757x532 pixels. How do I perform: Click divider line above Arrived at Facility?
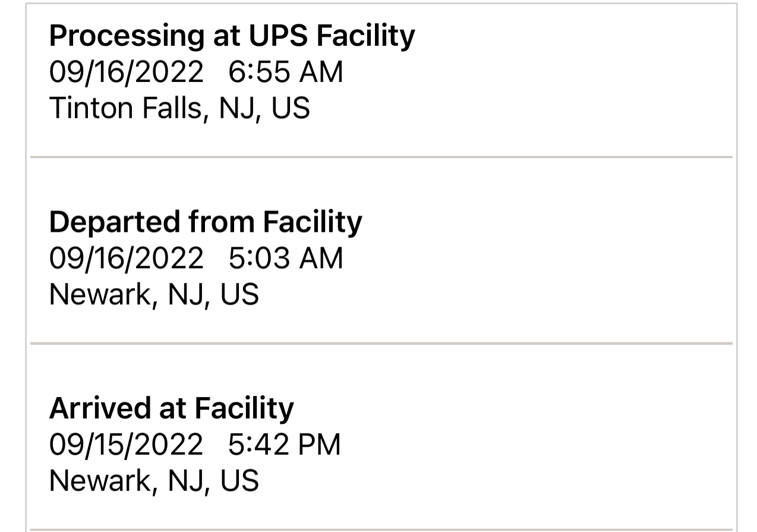coord(381,344)
